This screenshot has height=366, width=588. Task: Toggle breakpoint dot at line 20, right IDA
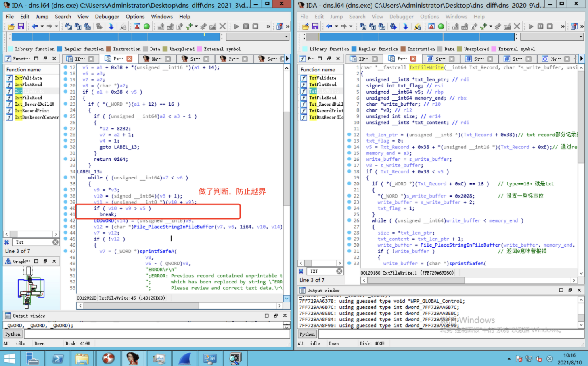pos(349,183)
